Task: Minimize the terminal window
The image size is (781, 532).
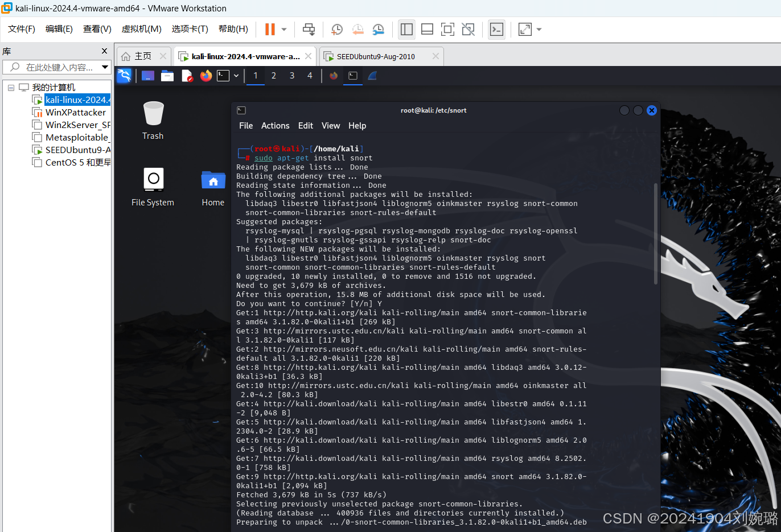Action: click(624, 110)
